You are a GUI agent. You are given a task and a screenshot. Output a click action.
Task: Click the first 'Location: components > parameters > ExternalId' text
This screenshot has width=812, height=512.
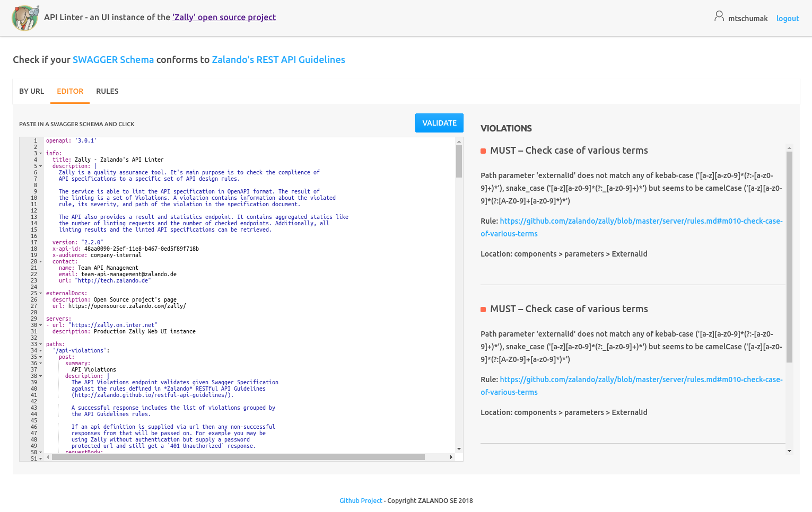coord(564,254)
